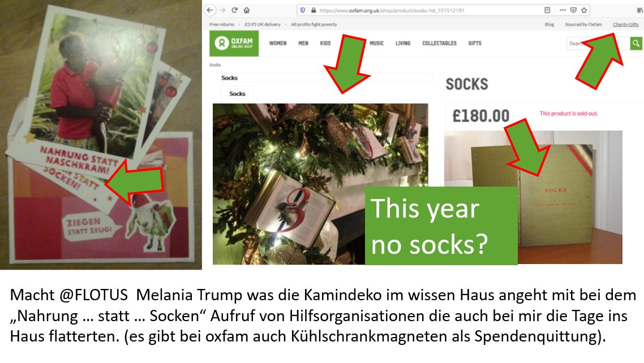The width and height of the screenshot is (644, 363).
Task: Click the browser back arrow button
Action: (x=210, y=10)
